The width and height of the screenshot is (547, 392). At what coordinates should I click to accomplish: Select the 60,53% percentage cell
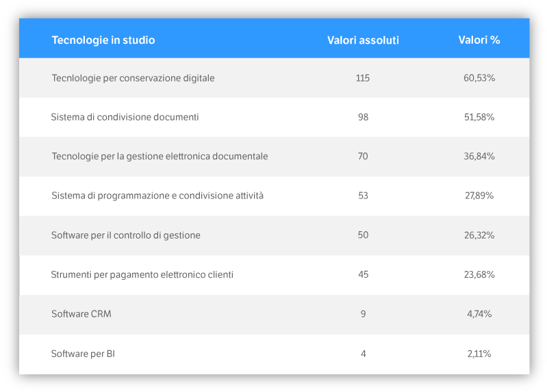(479, 78)
